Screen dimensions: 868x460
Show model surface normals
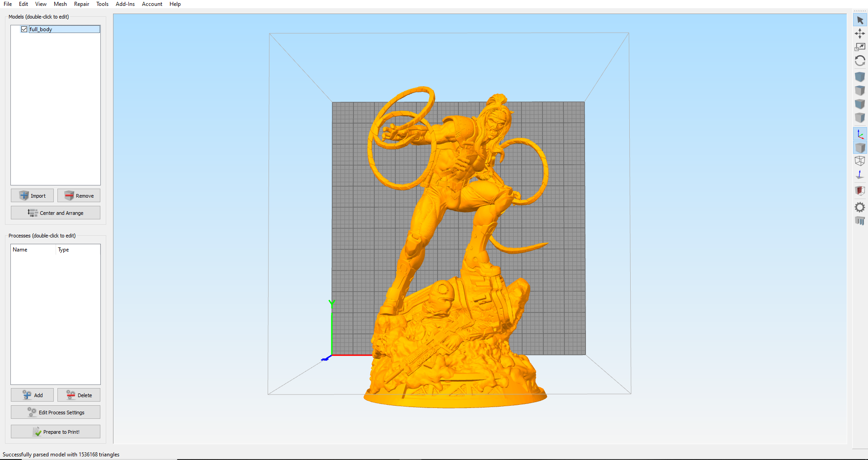click(x=860, y=175)
